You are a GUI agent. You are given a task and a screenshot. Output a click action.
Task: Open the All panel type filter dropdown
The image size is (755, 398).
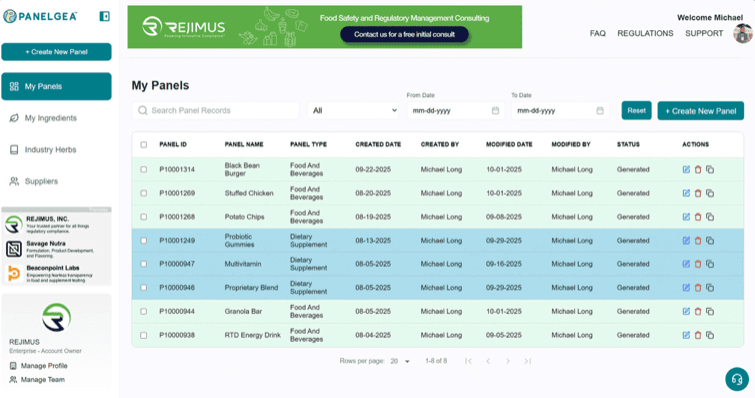tap(353, 111)
